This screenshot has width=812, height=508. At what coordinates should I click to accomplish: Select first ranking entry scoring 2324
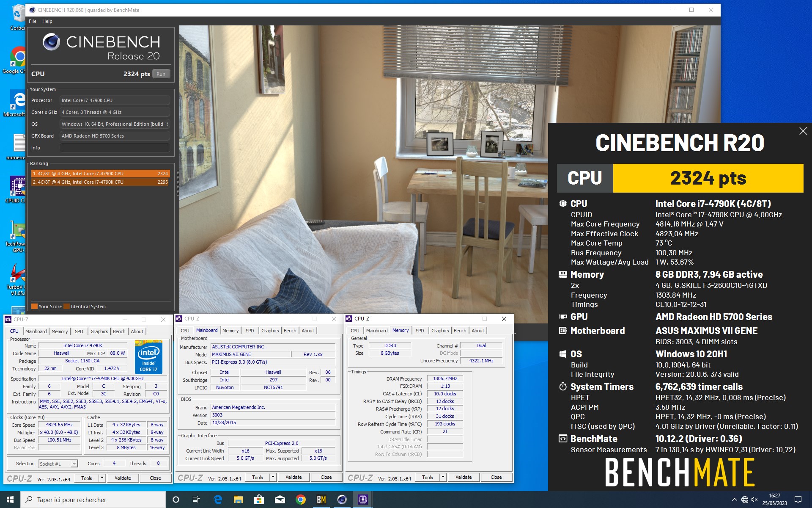(100, 174)
